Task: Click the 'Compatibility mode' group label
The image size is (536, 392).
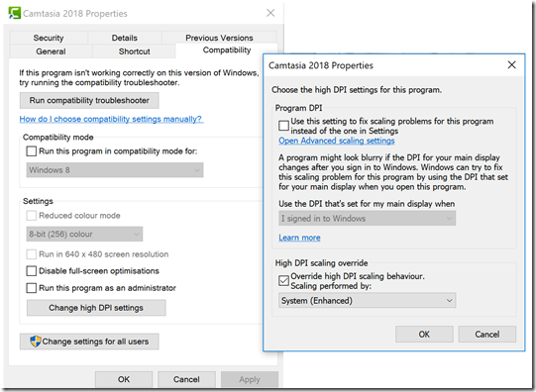Action: [x=58, y=138]
